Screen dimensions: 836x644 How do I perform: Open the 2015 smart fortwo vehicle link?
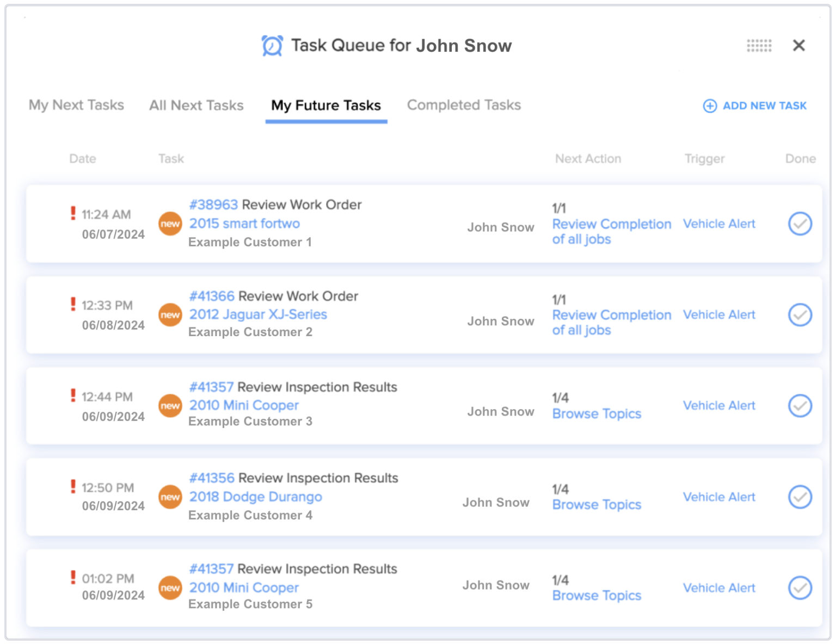click(244, 224)
